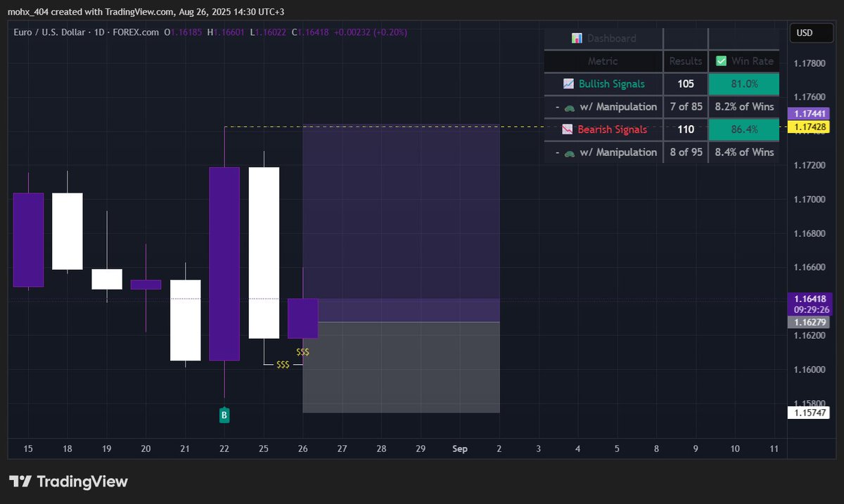Screen dimensions: 844x504
Task: Click the 86.4% win rate cell
Action: click(744, 129)
